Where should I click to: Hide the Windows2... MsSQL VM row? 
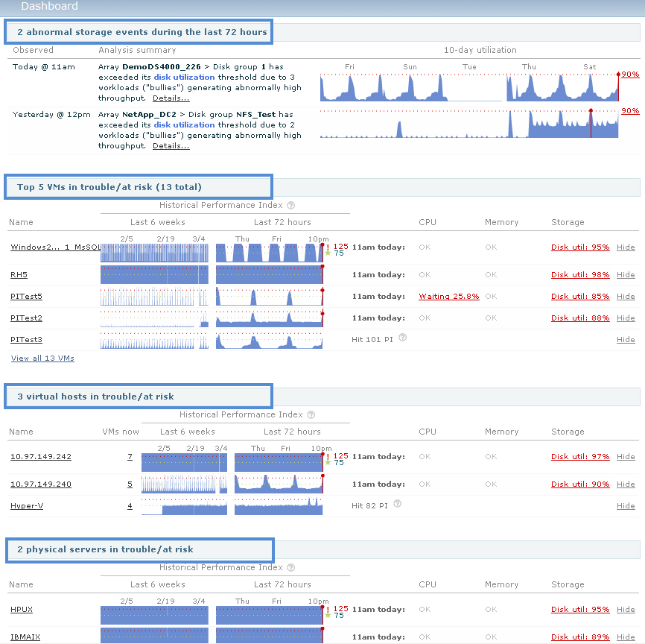click(x=626, y=247)
